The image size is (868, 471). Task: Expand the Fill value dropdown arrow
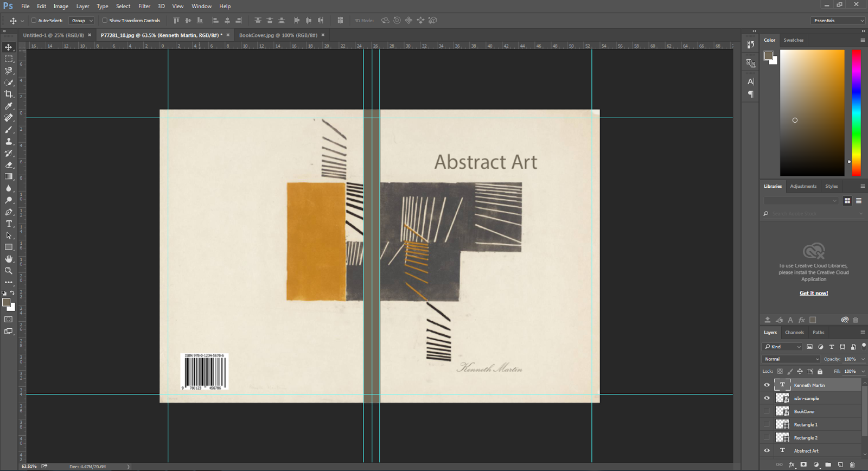coord(863,372)
